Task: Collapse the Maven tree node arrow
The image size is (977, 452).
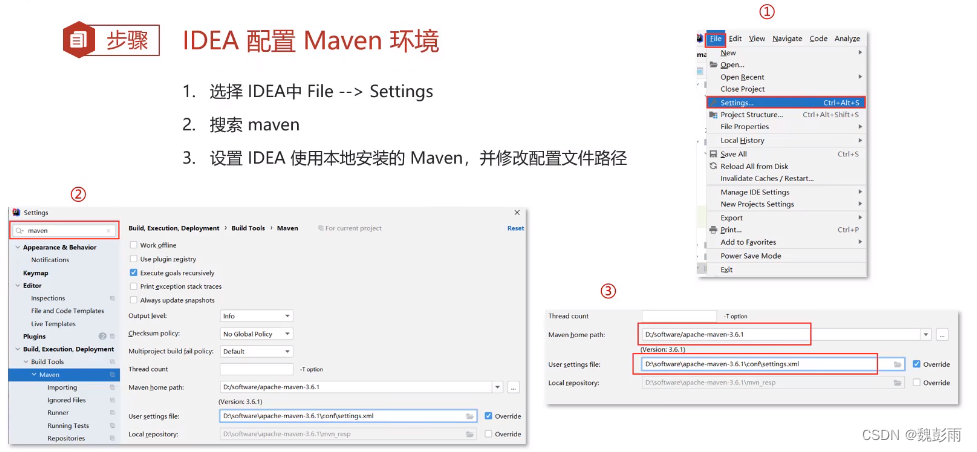Action: tap(34, 375)
